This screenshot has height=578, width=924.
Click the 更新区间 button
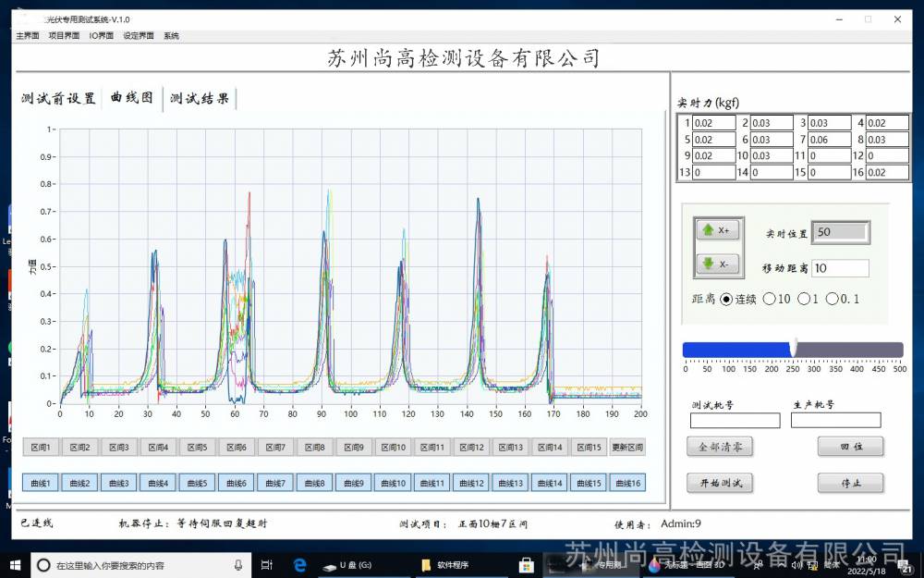(x=627, y=447)
